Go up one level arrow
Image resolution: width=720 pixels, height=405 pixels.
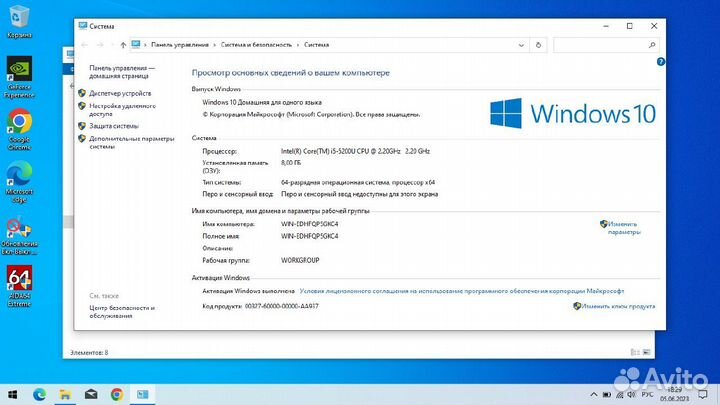pyautogui.click(x=123, y=45)
